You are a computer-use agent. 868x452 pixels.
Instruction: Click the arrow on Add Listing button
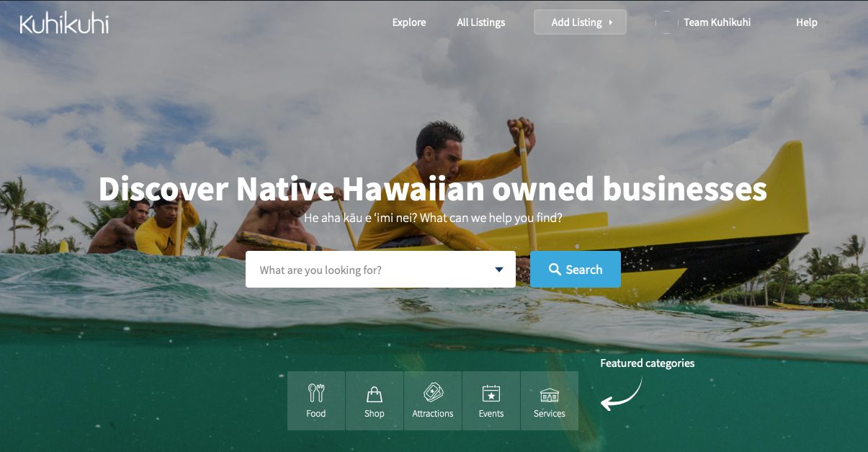pyautogui.click(x=611, y=22)
